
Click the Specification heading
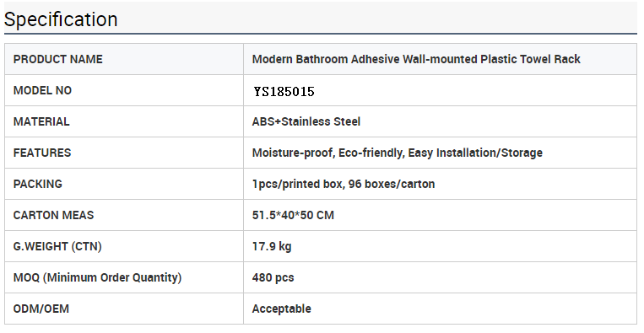61,19
